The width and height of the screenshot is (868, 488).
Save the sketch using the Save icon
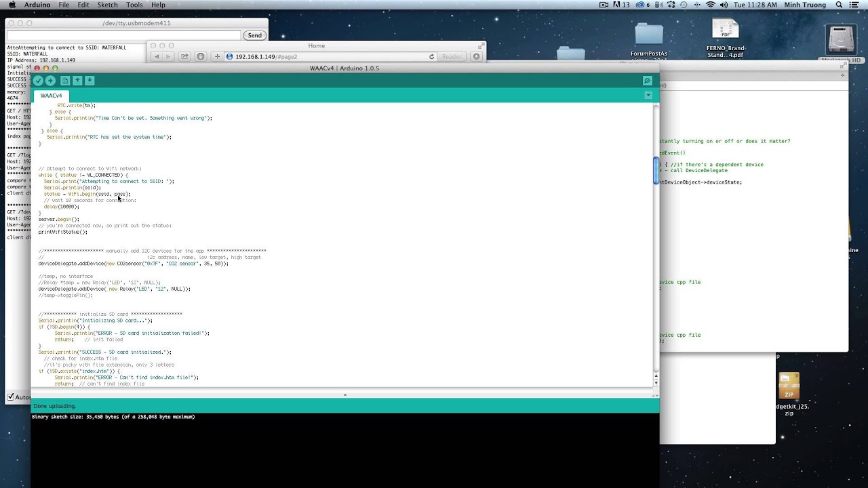pyautogui.click(x=90, y=81)
